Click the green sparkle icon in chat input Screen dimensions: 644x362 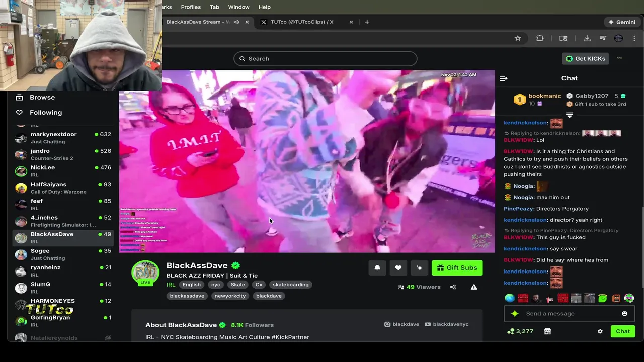pos(514,314)
